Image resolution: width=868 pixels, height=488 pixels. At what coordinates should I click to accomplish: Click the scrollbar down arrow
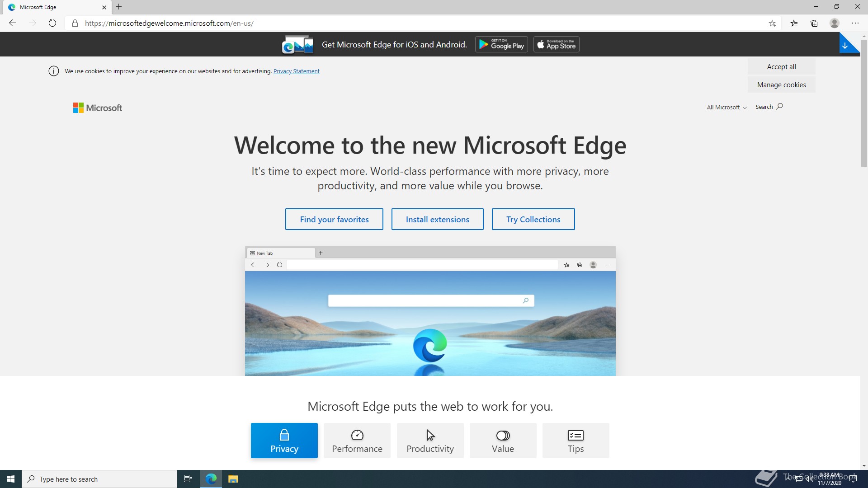click(x=864, y=465)
